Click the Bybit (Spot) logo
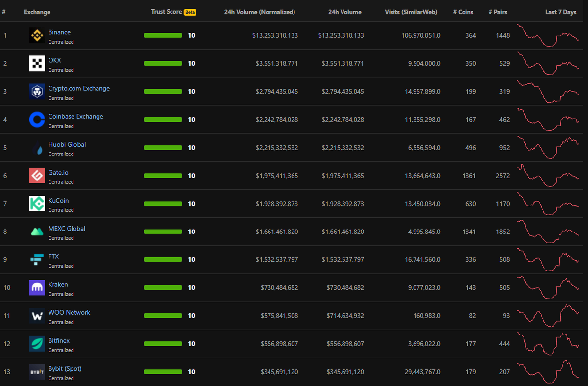Screen dimensions: 588x386 [37, 371]
